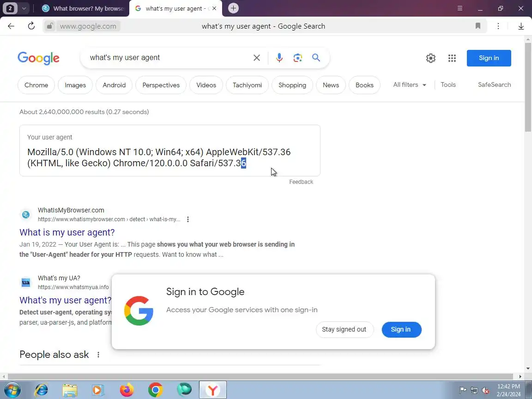Viewport: 532px width, 399px height.
Task: Click the WhatIsMyBrowser.com favicon
Action: (26, 214)
